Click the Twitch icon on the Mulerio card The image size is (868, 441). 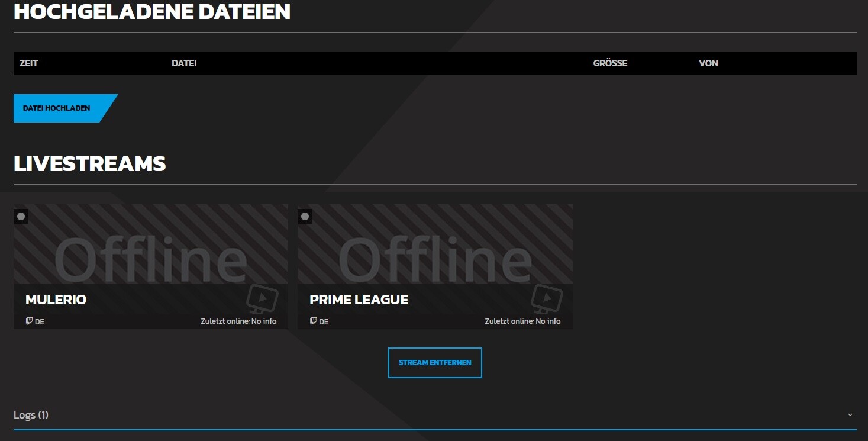pos(29,321)
